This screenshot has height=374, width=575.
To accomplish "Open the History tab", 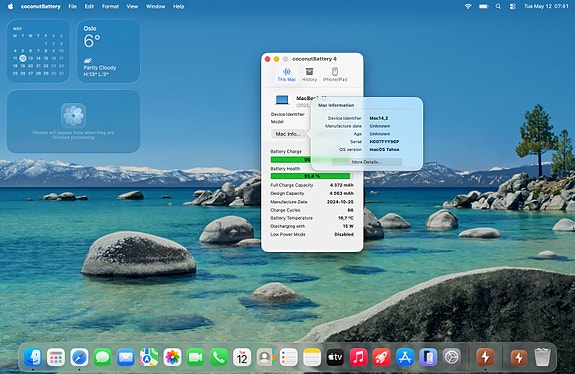I will 309,74.
